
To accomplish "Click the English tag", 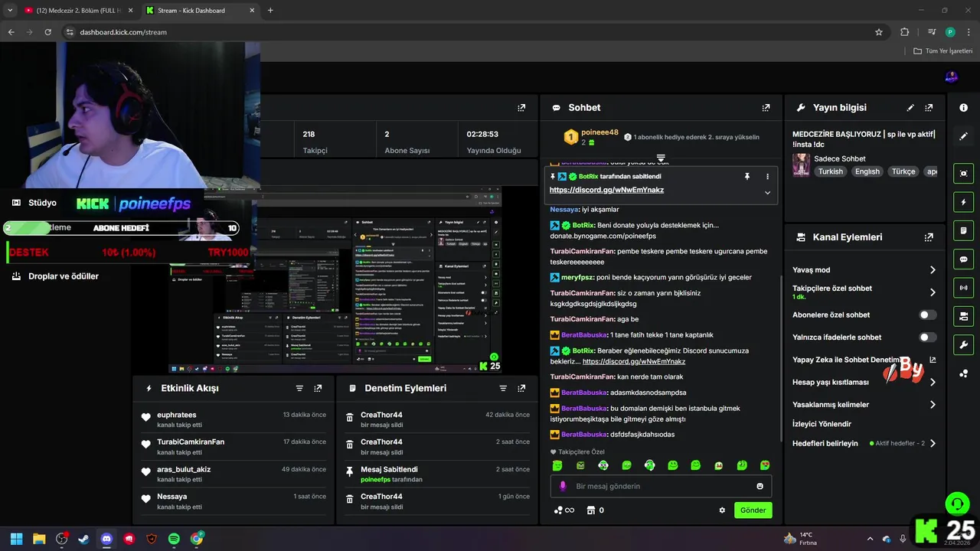I will [867, 171].
